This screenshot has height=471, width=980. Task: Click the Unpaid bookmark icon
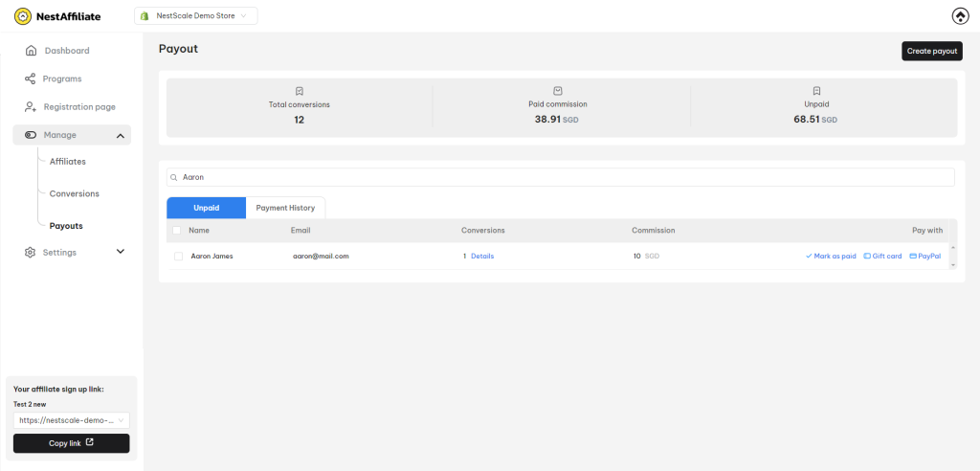tap(816, 91)
